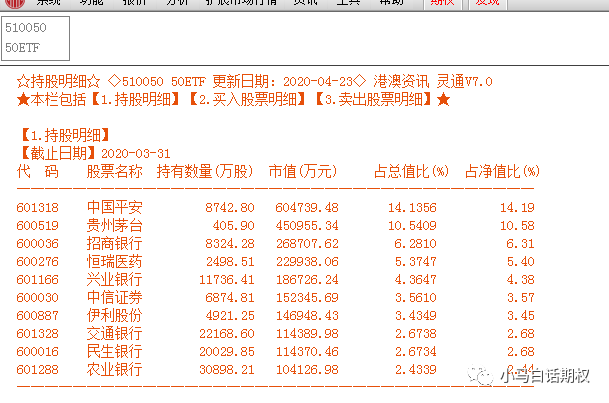Select stock code 600036

(38, 244)
